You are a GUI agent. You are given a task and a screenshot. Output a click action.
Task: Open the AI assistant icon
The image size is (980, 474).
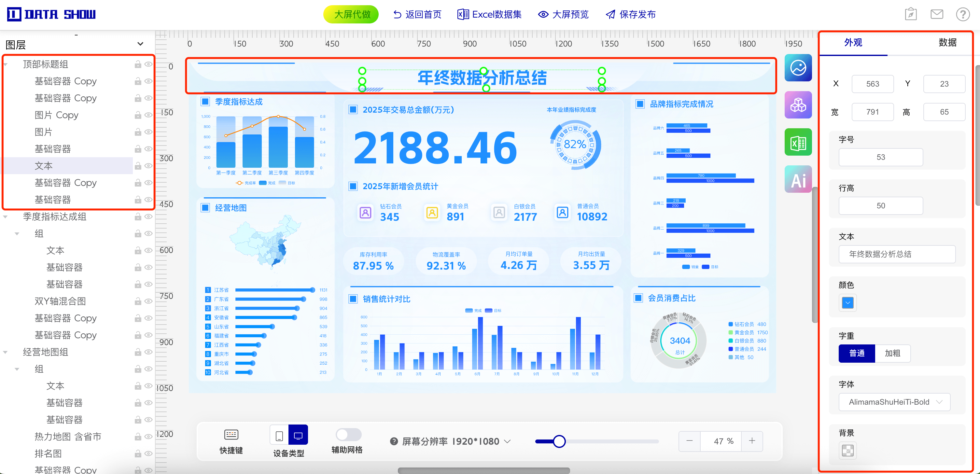[x=798, y=180]
